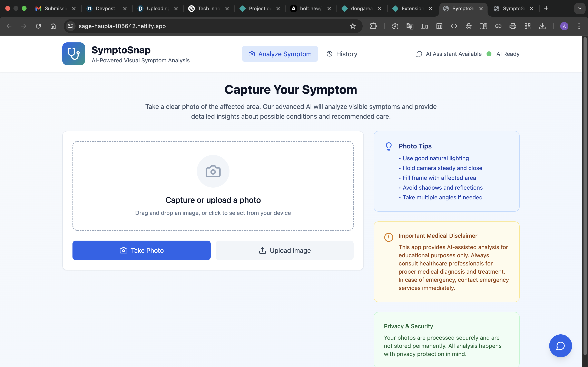The width and height of the screenshot is (588, 367).
Task: Open the floating chat assistant bubble
Action: point(560,346)
